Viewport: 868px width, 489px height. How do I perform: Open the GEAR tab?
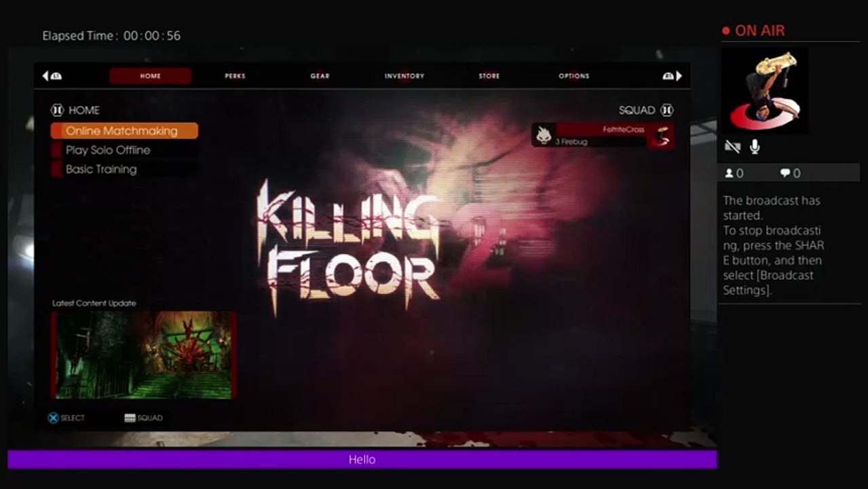(x=320, y=76)
